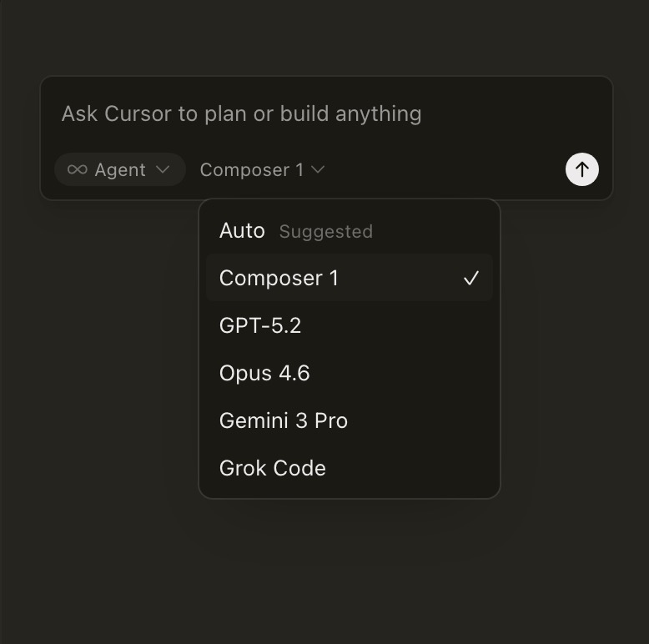Viewport: 649px width, 644px height.
Task: Collapse the model list via Composer 1 chevron
Action: (318, 169)
